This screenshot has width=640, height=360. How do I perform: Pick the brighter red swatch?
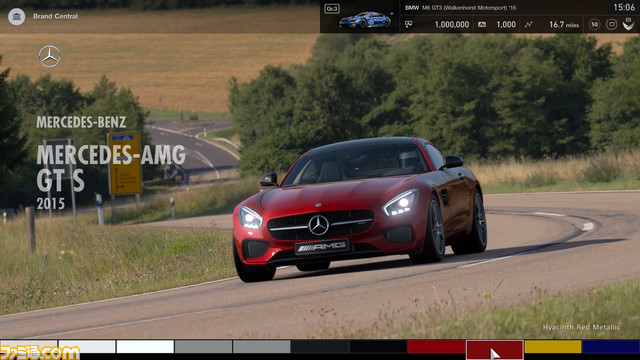point(436,347)
